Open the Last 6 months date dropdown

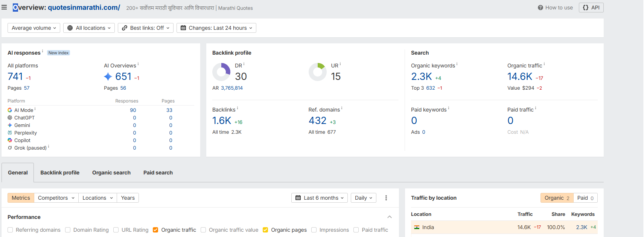(320, 198)
